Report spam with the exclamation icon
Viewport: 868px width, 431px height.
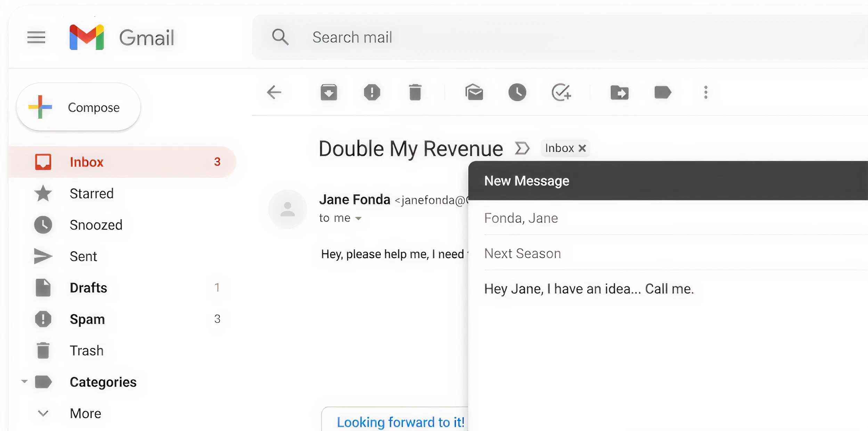tap(372, 92)
